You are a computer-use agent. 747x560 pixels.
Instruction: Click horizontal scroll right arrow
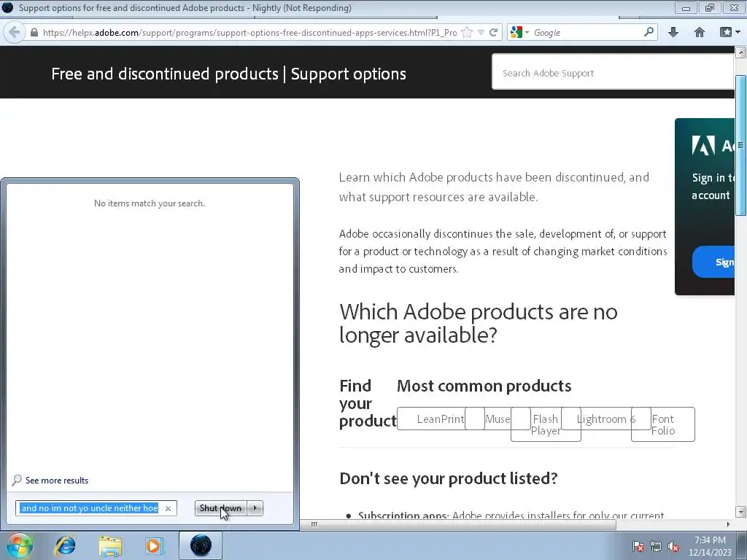tap(728, 524)
